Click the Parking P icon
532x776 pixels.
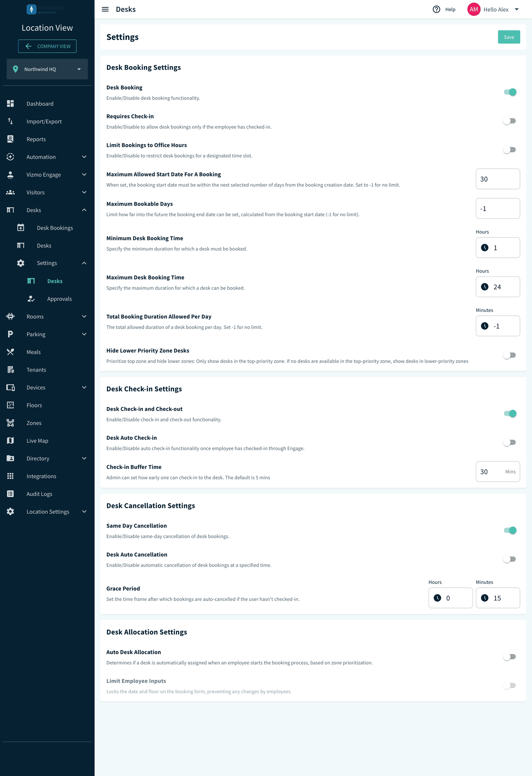pos(10,334)
